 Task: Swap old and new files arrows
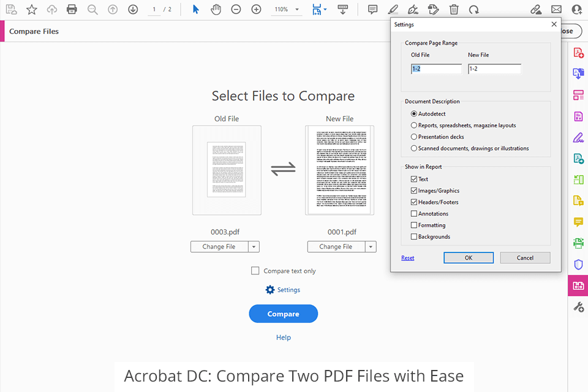click(x=283, y=169)
